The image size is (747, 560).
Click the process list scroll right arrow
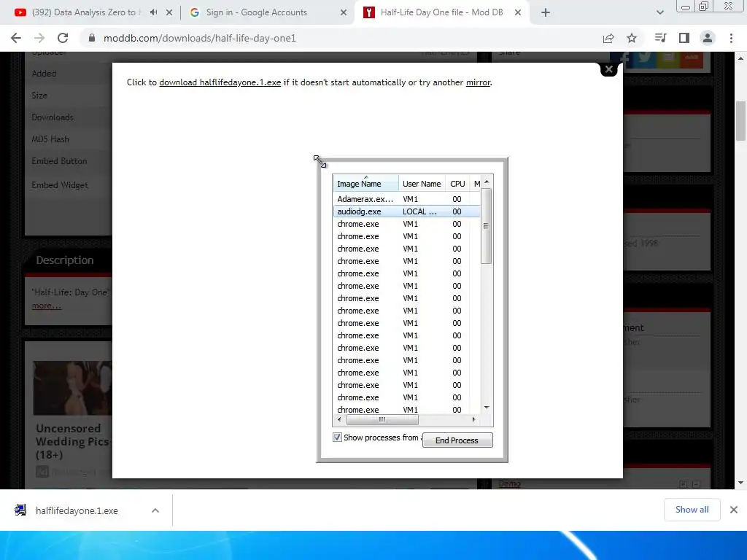(x=473, y=419)
